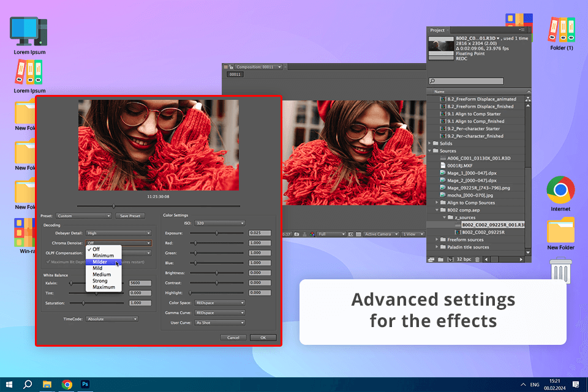This screenshot has height=392, width=588.
Task: Open the Windows Start menu
Action: (9, 385)
